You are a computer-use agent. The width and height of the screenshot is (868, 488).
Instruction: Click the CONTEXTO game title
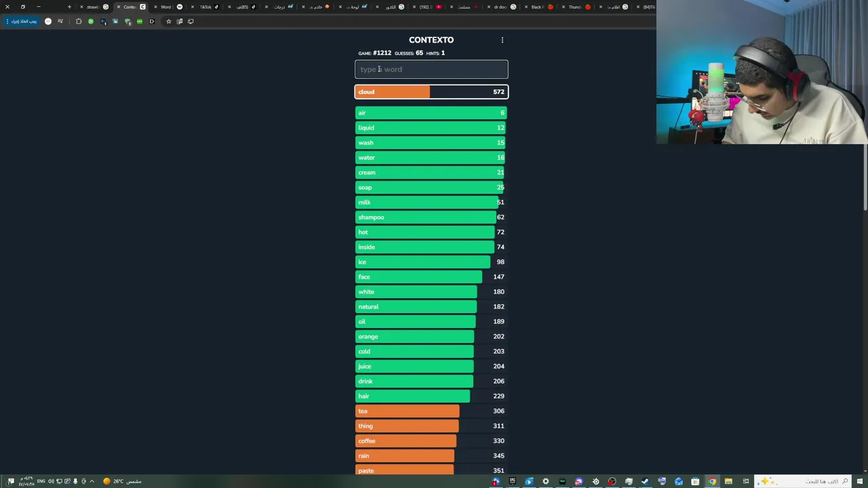pos(431,40)
